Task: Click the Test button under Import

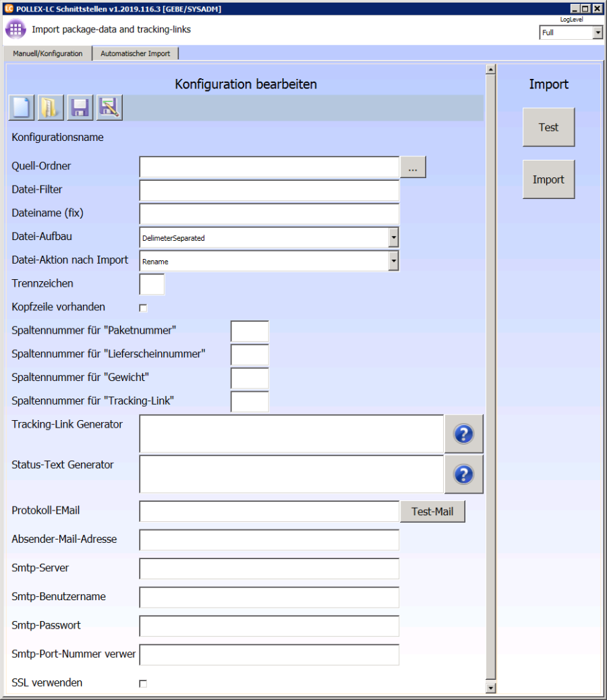Action: pyautogui.click(x=548, y=127)
